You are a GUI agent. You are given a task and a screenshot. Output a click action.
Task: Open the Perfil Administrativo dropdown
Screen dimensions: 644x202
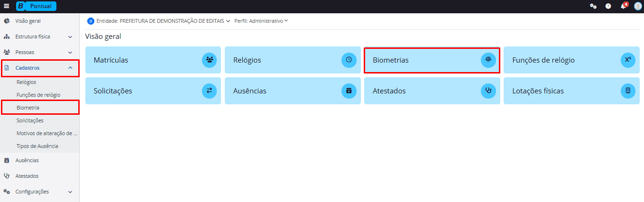click(x=261, y=21)
